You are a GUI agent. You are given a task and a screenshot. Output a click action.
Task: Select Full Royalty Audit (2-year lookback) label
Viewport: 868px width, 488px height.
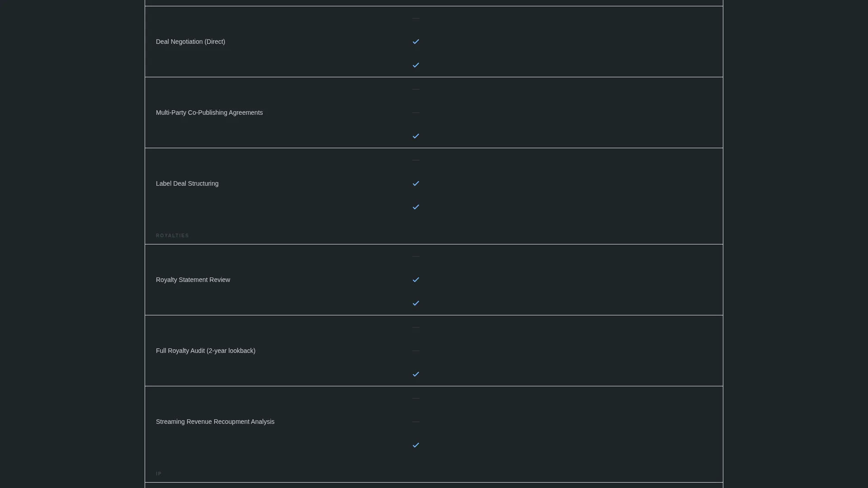pyautogui.click(x=206, y=351)
